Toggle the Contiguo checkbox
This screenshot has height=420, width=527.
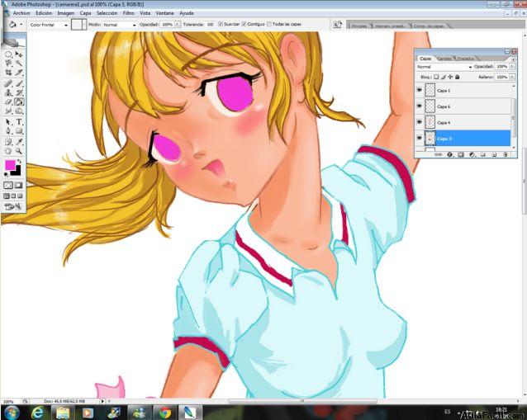244,24
